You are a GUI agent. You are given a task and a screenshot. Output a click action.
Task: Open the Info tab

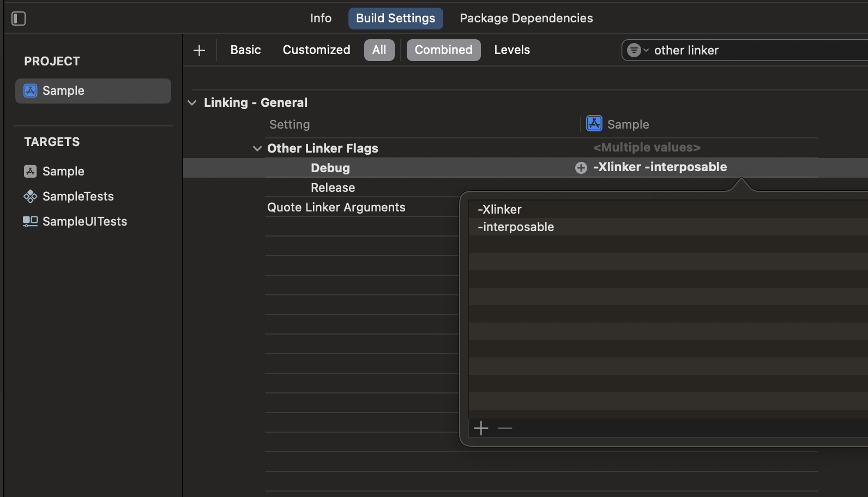click(x=321, y=18)
